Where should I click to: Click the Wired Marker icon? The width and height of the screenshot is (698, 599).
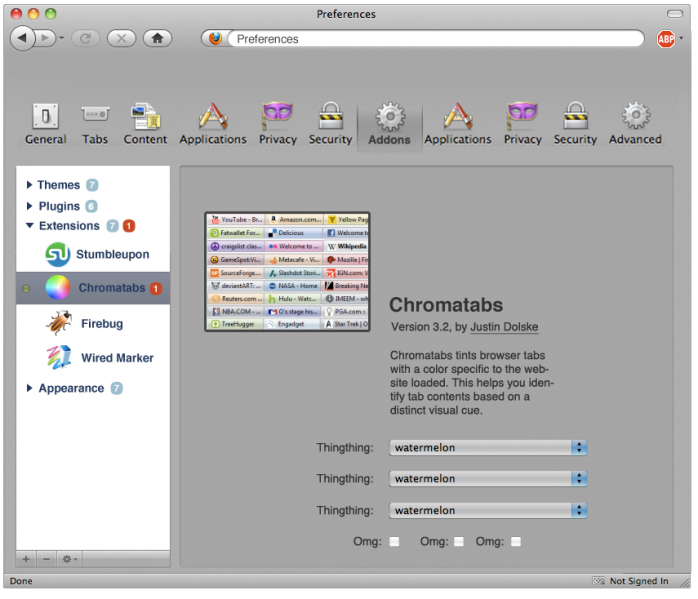pyautogui.click(x=59, y=357)
